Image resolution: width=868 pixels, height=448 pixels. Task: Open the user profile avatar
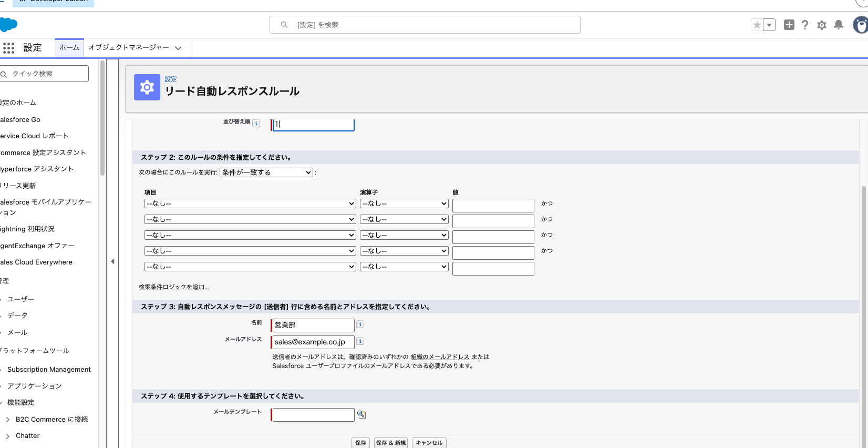[x=861, y=25]
